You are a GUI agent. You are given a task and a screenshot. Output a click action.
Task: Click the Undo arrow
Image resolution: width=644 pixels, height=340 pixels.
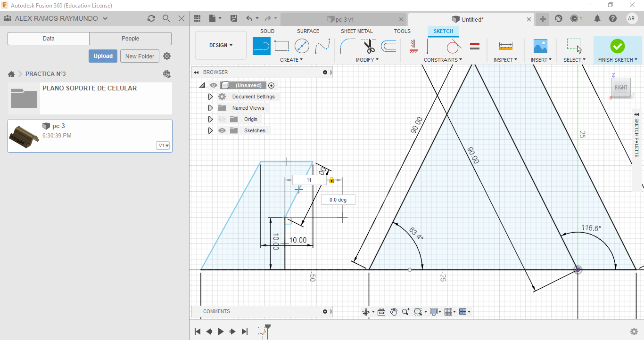click(249, 18)
